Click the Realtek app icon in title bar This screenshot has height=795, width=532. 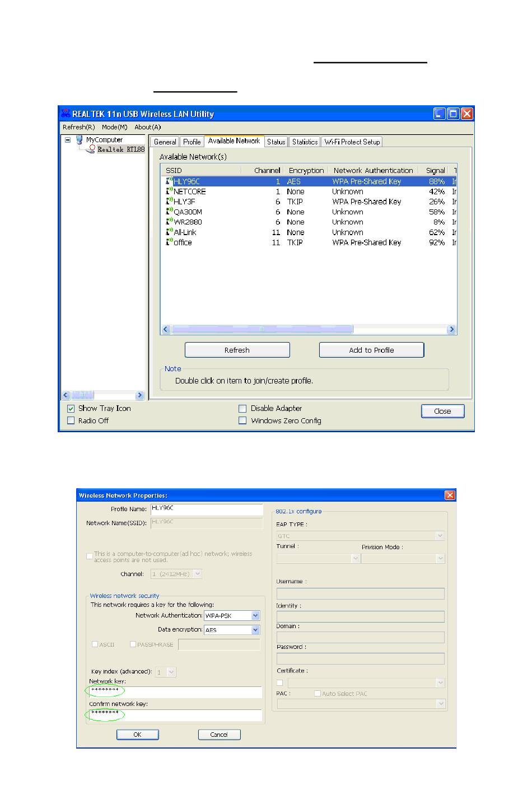66,114
